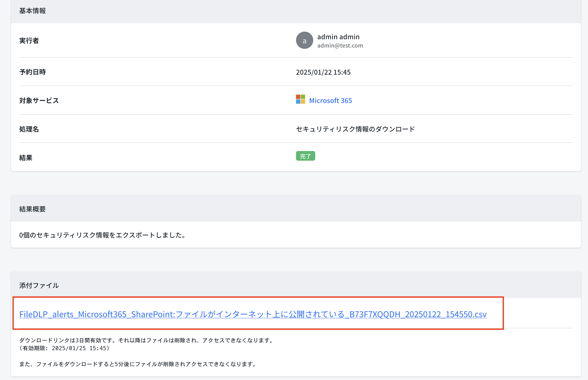Open the Microsoft 365 service link
Screen dimensions: 588x380
point(330,100)
